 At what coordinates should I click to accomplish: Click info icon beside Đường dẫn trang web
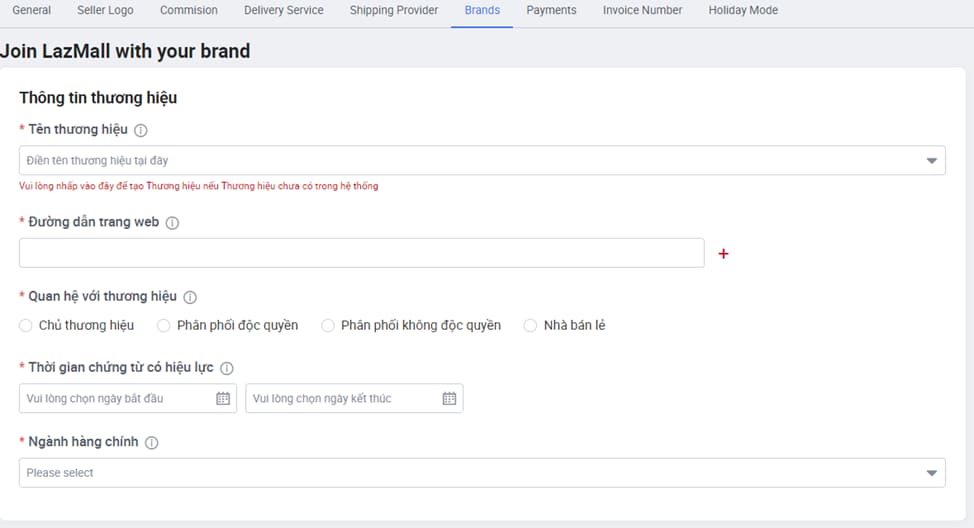click(172, 223)
